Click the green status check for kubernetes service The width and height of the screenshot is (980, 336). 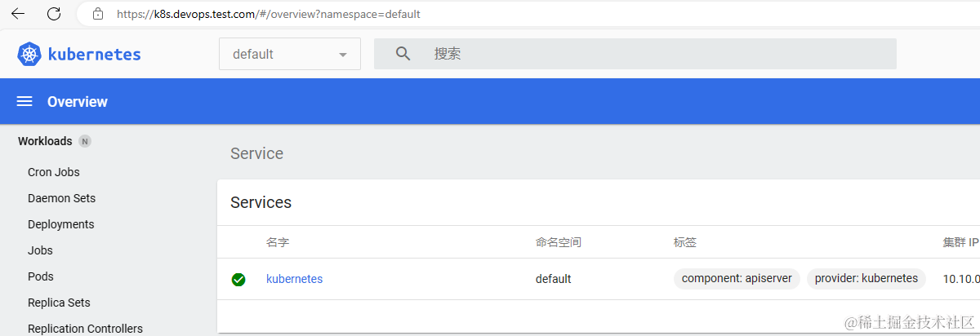(238, 280)
